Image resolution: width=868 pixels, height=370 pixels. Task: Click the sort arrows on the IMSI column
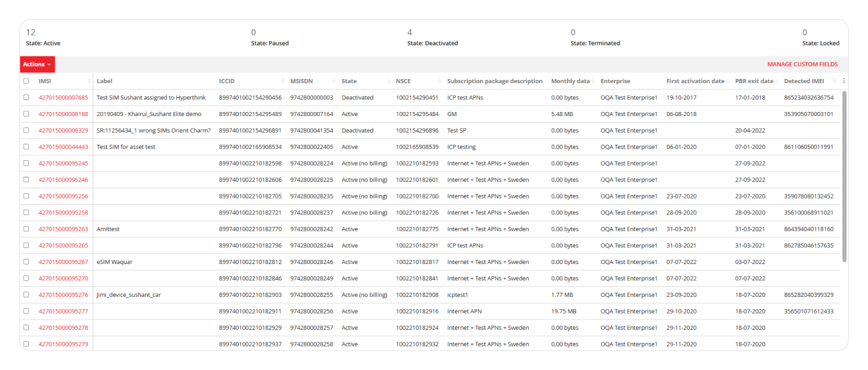pyautogui.click(x=90, y=81)
